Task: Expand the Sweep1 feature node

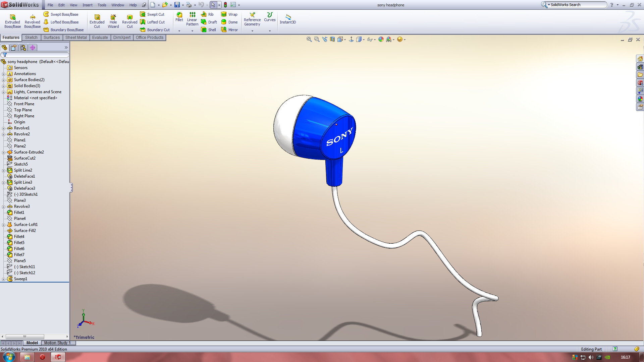Action: click(x=4, y=279)
